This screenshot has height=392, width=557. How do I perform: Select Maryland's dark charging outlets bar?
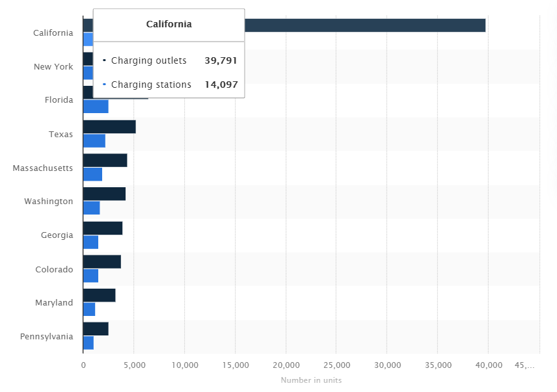[x=100, y=296]
